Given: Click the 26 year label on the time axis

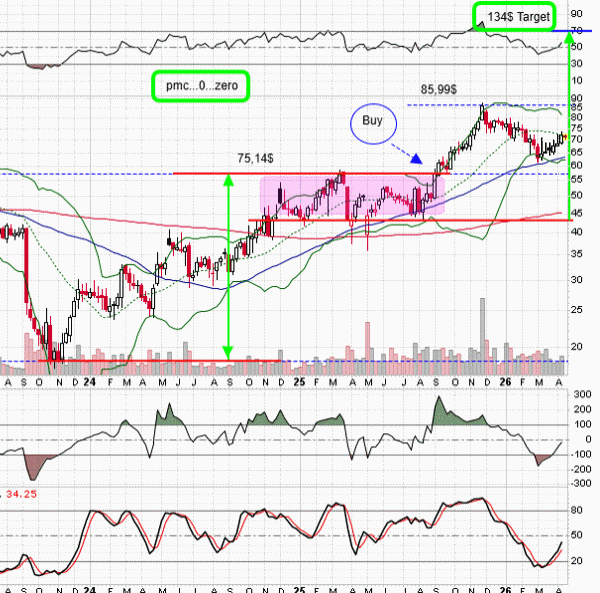Looking at the screenshot, I should (511, 382).
